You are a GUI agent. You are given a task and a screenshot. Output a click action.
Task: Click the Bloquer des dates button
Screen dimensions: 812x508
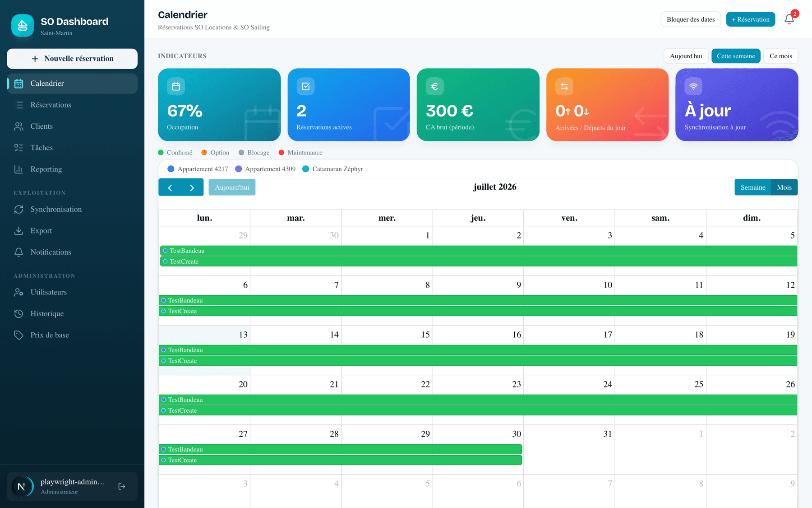691,19
